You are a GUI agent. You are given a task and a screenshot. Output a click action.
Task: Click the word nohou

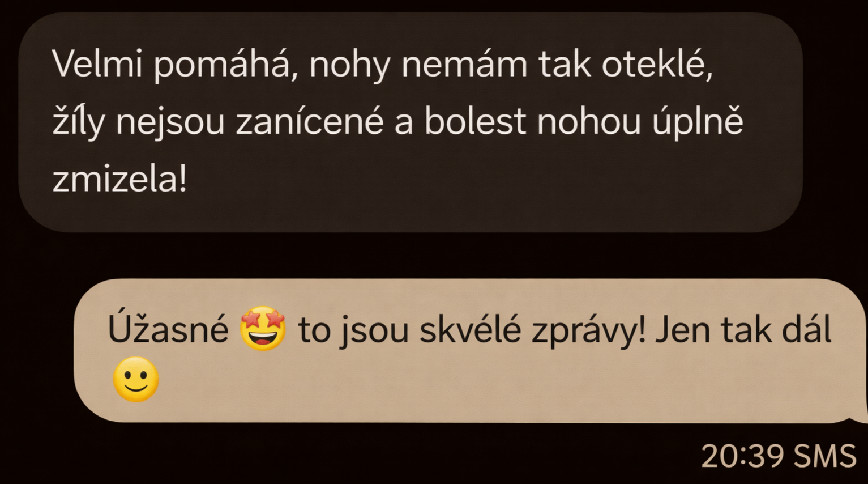[589, 122]
